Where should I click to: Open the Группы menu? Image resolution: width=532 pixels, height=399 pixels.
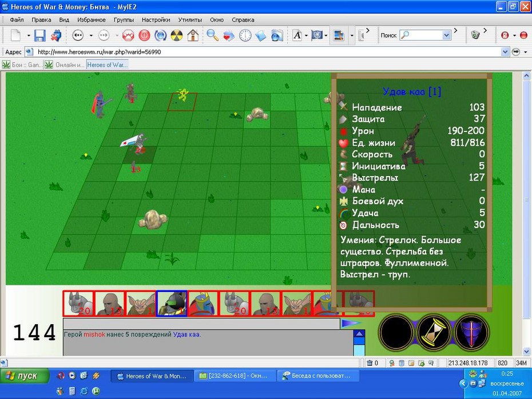[x=124, y=19]
